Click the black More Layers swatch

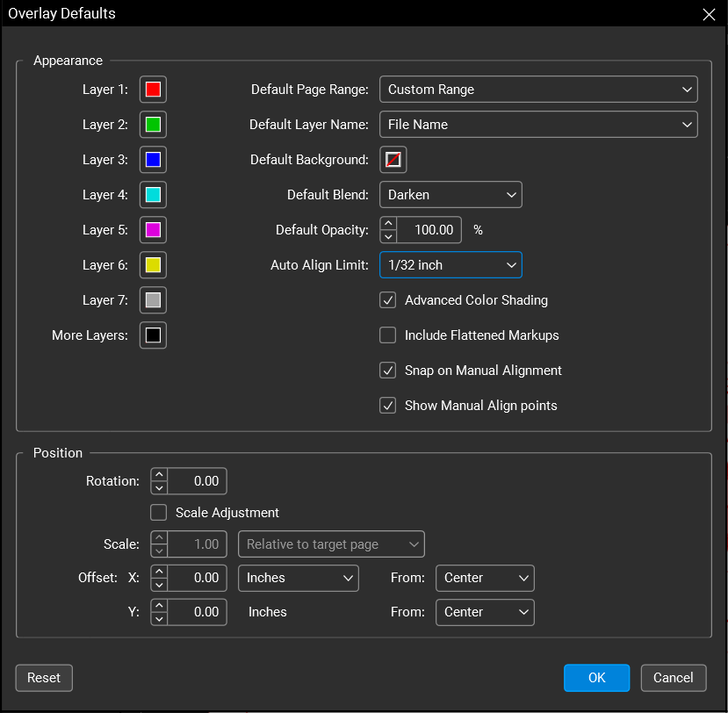pyautogui.click(x=153, y=335)
